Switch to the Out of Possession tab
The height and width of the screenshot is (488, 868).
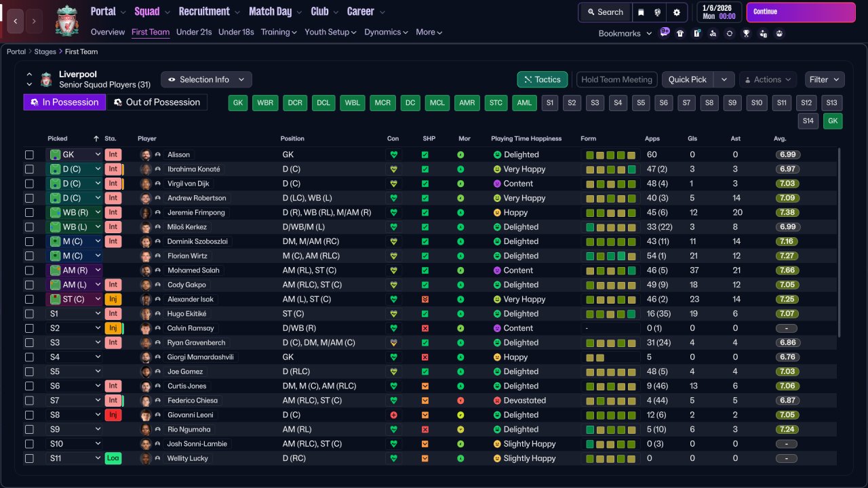157,102
